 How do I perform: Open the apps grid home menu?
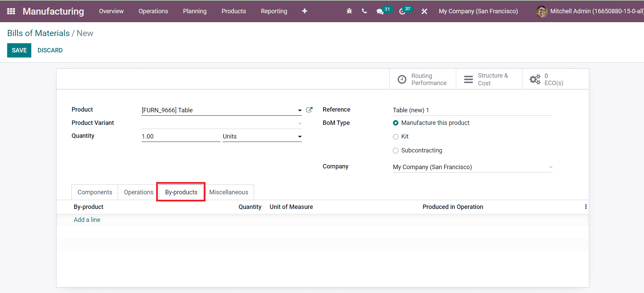tap(11, 11)
